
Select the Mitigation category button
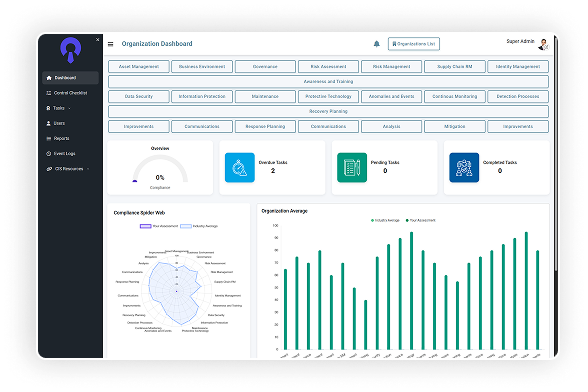(x=454, y=126)
